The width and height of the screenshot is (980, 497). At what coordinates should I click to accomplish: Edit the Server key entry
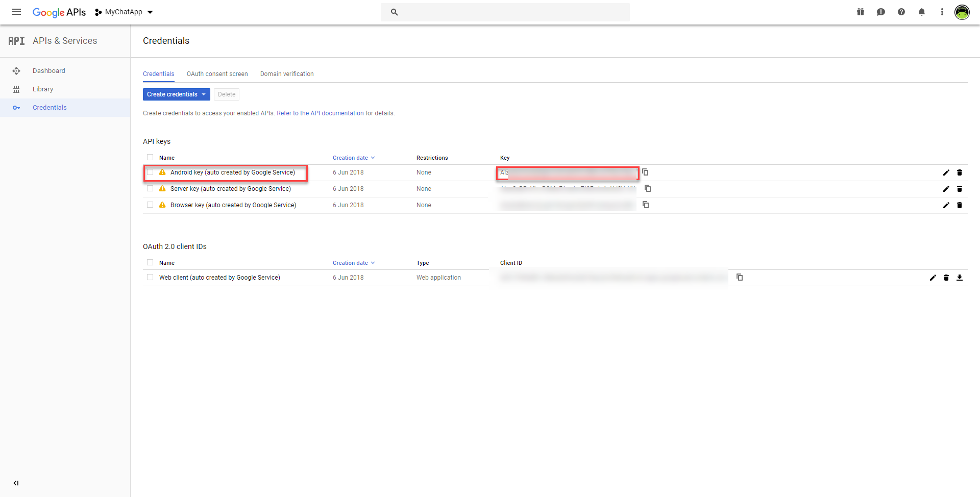pyautogui.click(x=946, y=189)
